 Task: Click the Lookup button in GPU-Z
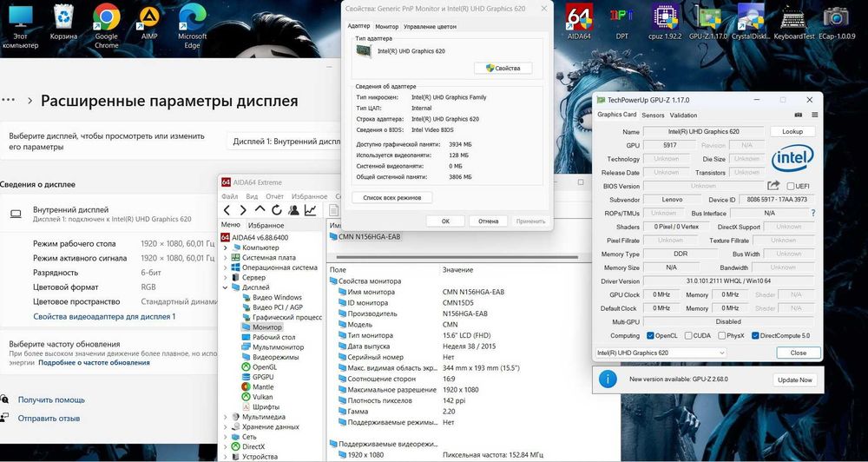pyautogui.click(x=792, y=132)
